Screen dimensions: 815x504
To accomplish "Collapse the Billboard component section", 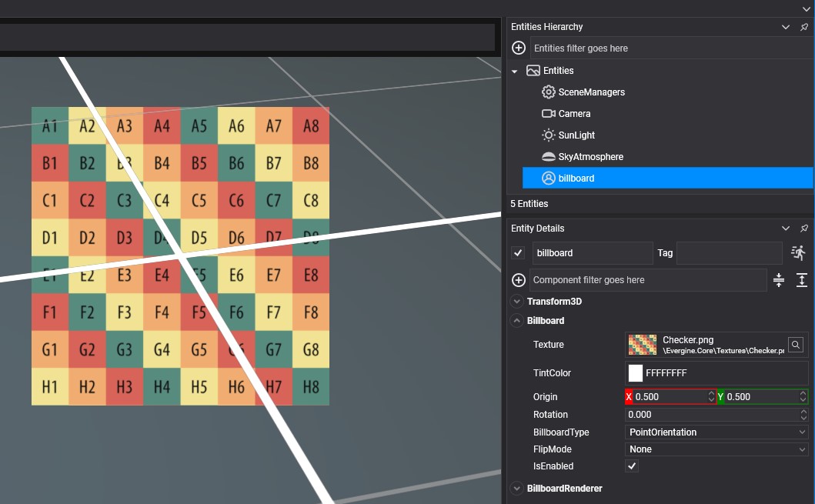I will click(x=518, y=321).
